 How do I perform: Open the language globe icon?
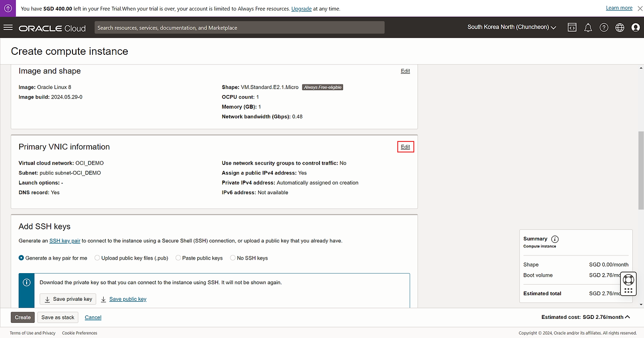619,28
